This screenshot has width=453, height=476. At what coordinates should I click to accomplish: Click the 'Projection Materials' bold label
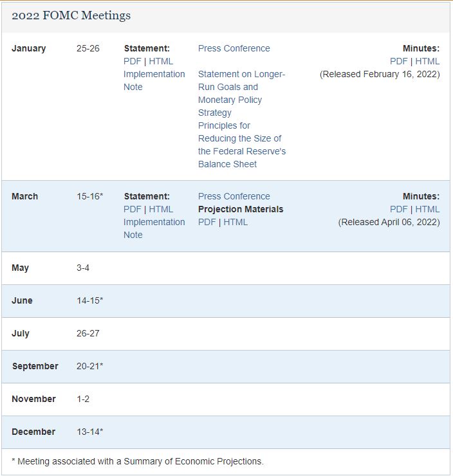click(x=241, y=209)
